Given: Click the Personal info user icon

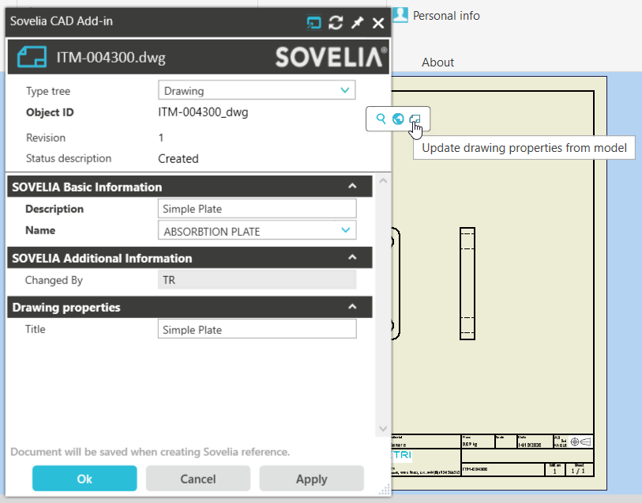Looking at the screenshot, I should pyautogui.click(x=400, y=15).
